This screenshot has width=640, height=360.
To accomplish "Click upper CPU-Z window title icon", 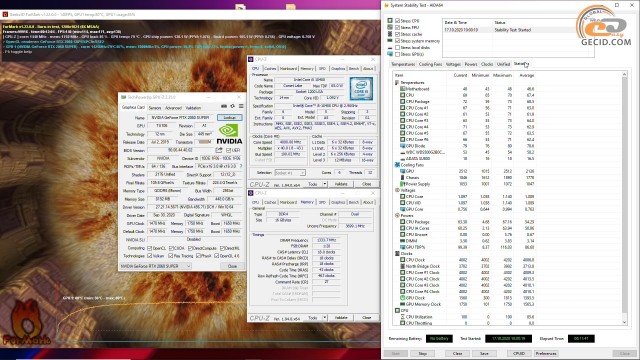I will pyautogui.click(x=251, y=59).
